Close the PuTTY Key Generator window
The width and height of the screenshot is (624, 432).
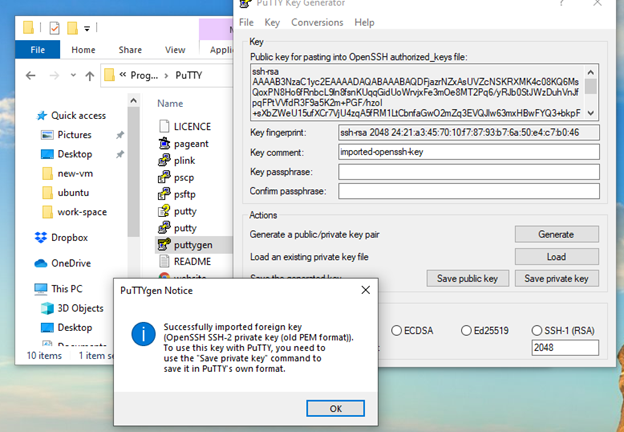point(598,3)
